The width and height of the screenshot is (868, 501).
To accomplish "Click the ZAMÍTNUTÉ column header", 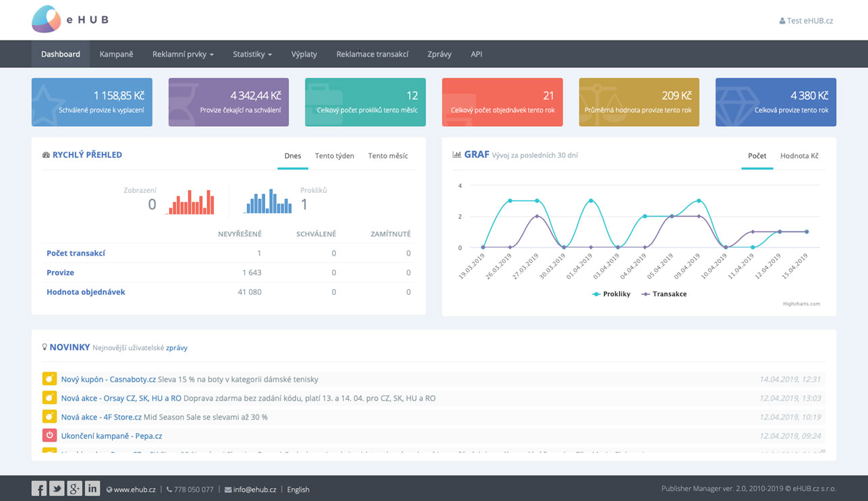I will (390, 234).
